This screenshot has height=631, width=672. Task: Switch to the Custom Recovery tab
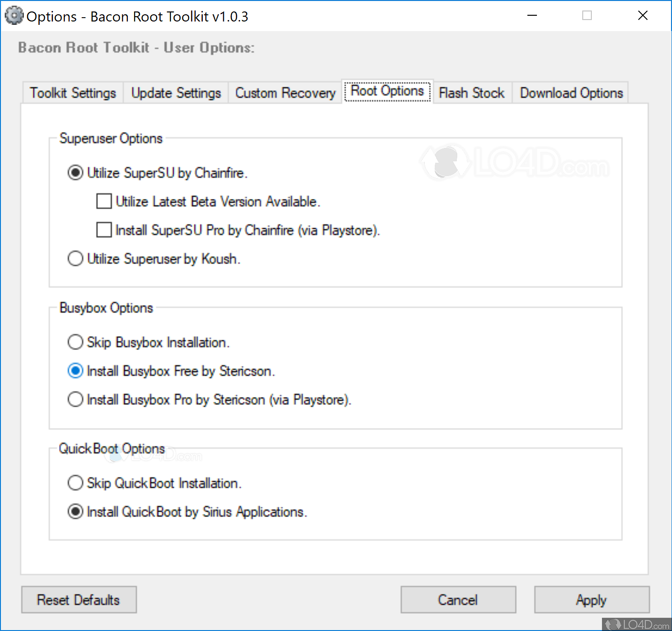click(x=285, y=93)
